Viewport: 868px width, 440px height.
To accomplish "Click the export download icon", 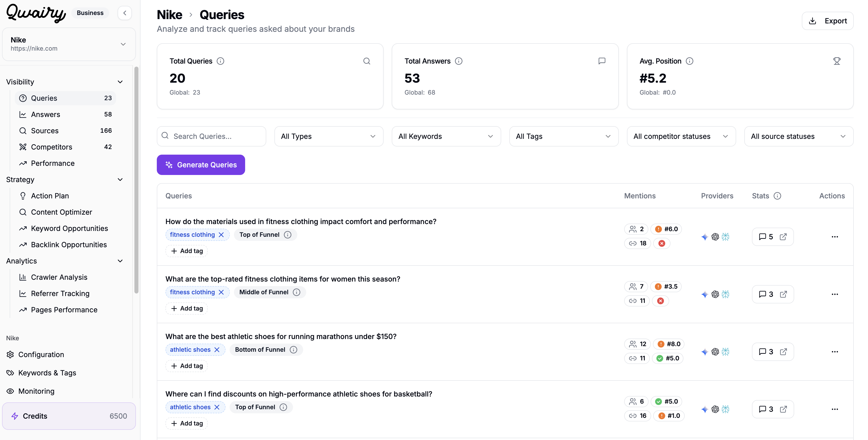I will click(x=813, y=21).
